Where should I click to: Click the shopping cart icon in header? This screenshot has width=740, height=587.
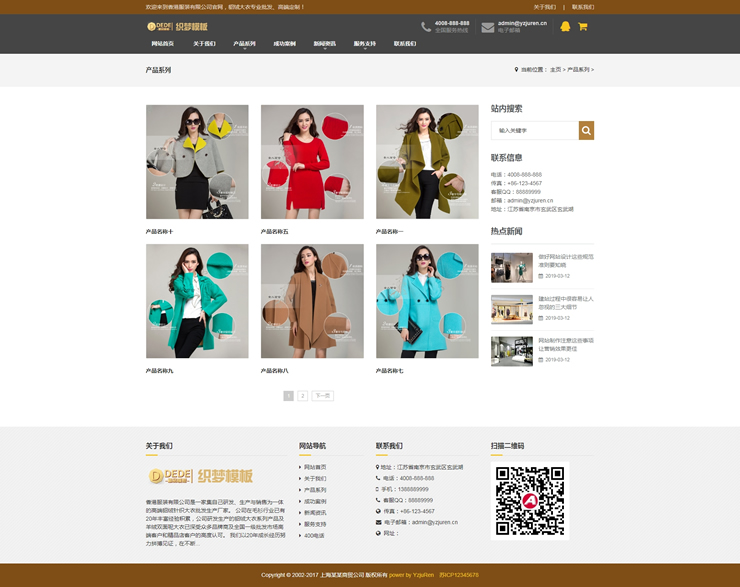coord(583,27)
